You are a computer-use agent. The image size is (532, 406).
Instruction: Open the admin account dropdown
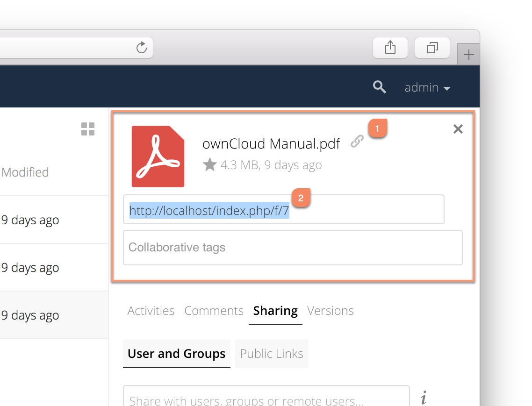[427, 87]
